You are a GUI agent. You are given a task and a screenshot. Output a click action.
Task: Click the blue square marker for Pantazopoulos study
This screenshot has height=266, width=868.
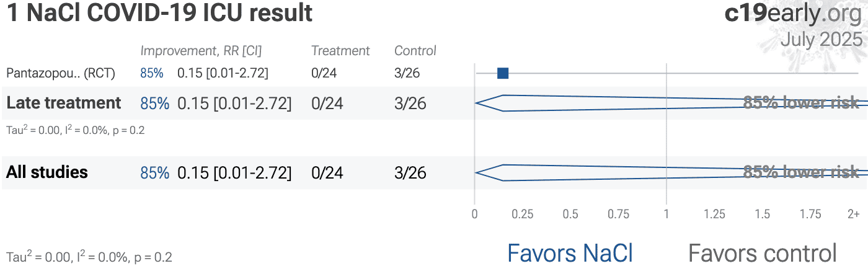(503, 73)
